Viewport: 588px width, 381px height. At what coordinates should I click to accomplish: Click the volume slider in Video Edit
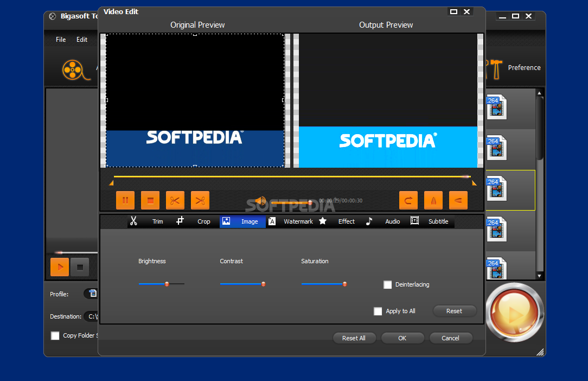[291, 202]
